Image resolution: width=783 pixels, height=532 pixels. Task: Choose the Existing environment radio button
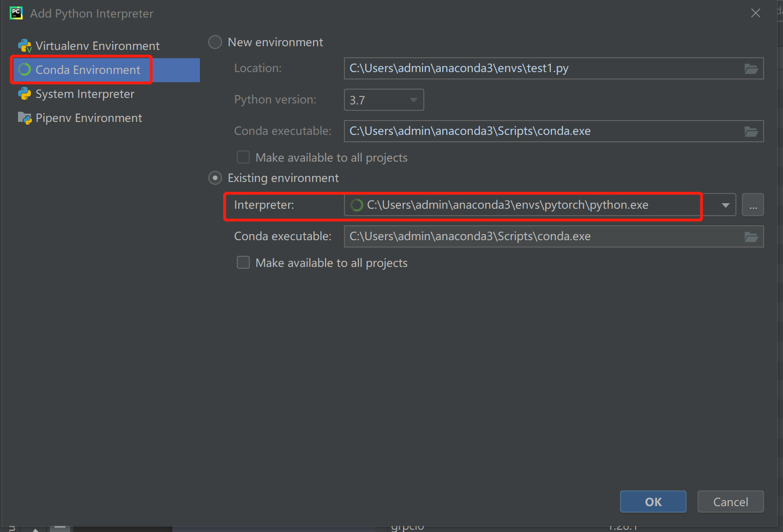215,178
